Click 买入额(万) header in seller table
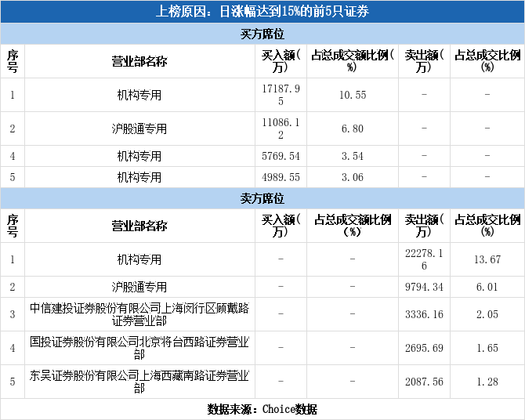Image resolution: width=525 pixels, height=420 pixels. 281,226
